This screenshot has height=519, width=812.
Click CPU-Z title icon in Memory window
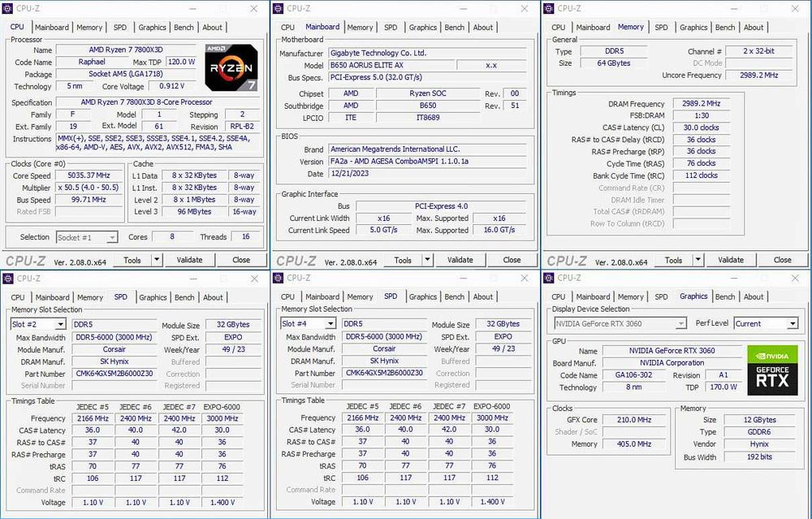tap(549, 8)
